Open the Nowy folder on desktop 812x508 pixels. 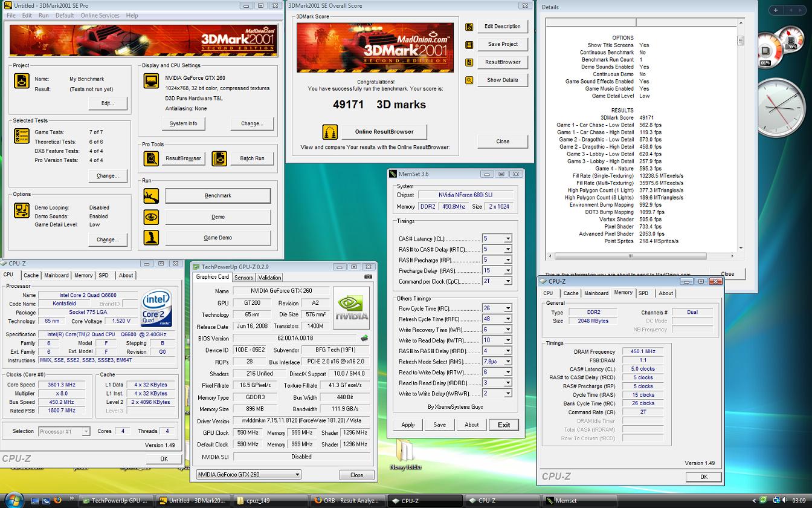[x=405, y=455]
